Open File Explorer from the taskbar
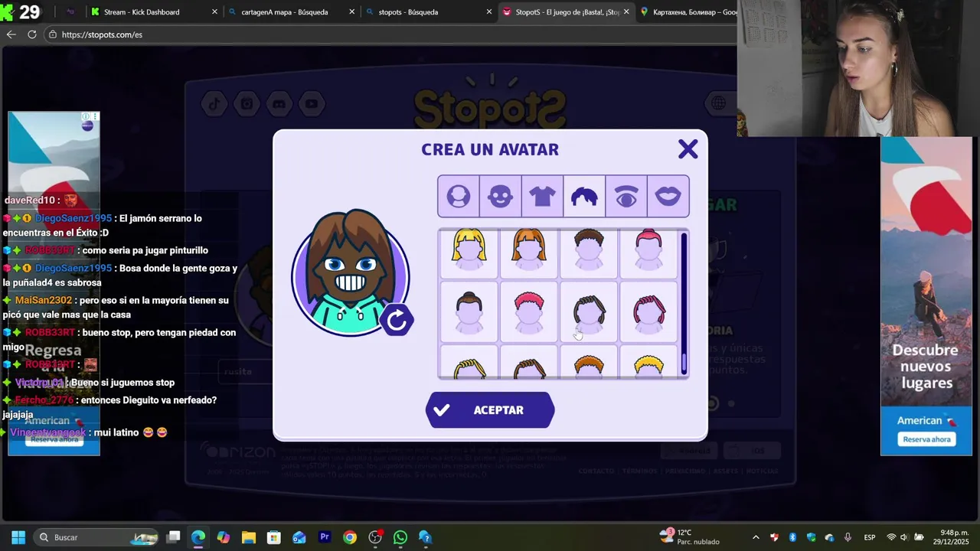The height and width of the screenshot is (551, 980). [249, 537]
